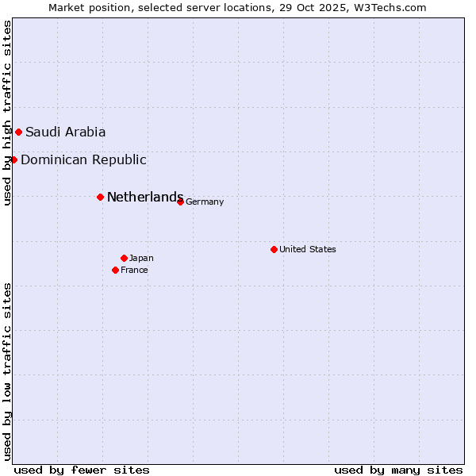Image resolution: width=476 pixels, height=476 pixels.
Task: Select the United States data point
Action: [x=274, y=249]
